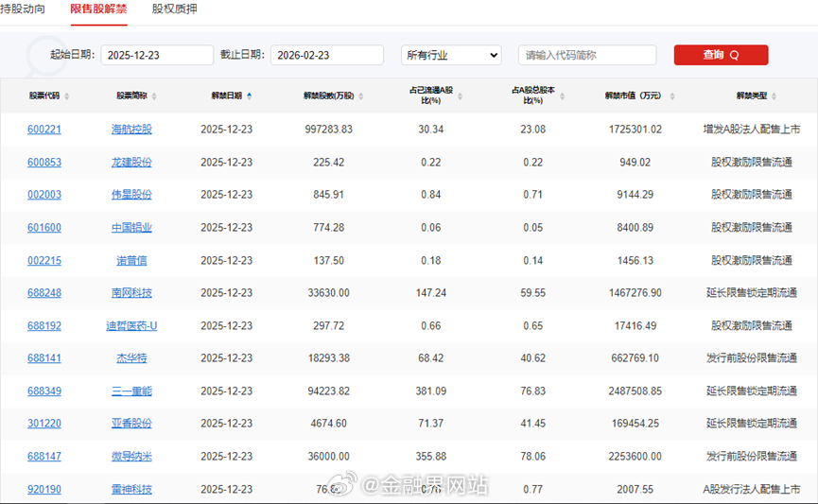
Task: Open 伟星股份 stock link
Action: pos(131,195)
